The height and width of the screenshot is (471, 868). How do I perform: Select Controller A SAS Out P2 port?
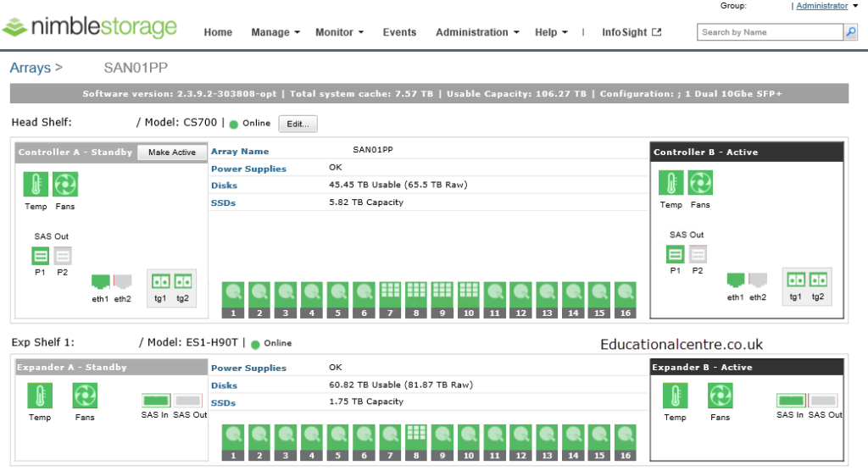pyautogui.click(x=63, y=257)
